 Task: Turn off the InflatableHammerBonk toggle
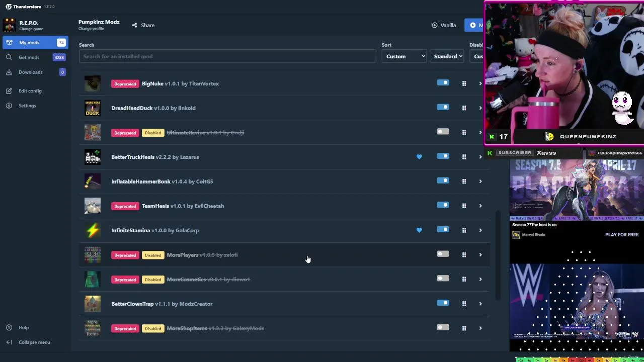tap(443, 180)
